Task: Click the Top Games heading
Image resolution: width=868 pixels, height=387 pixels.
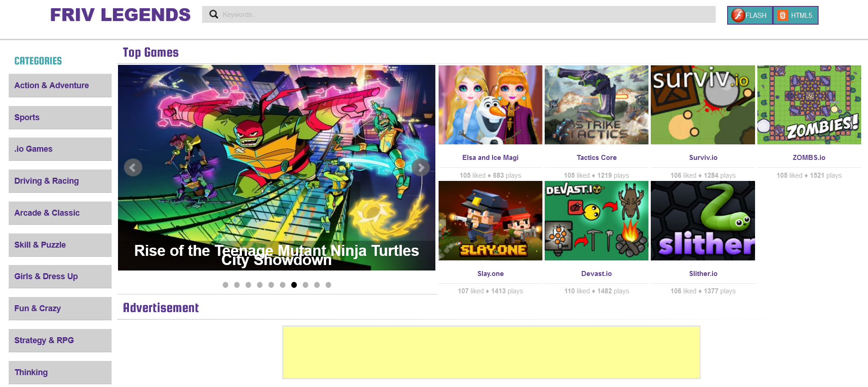Action: [x=150, y=53]
